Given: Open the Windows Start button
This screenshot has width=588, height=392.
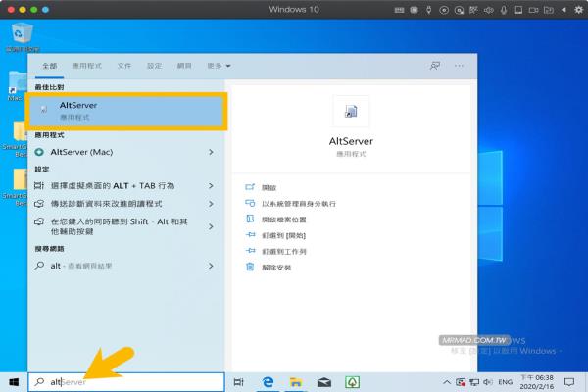Looking at the screenshot, I should click(14, 382).
